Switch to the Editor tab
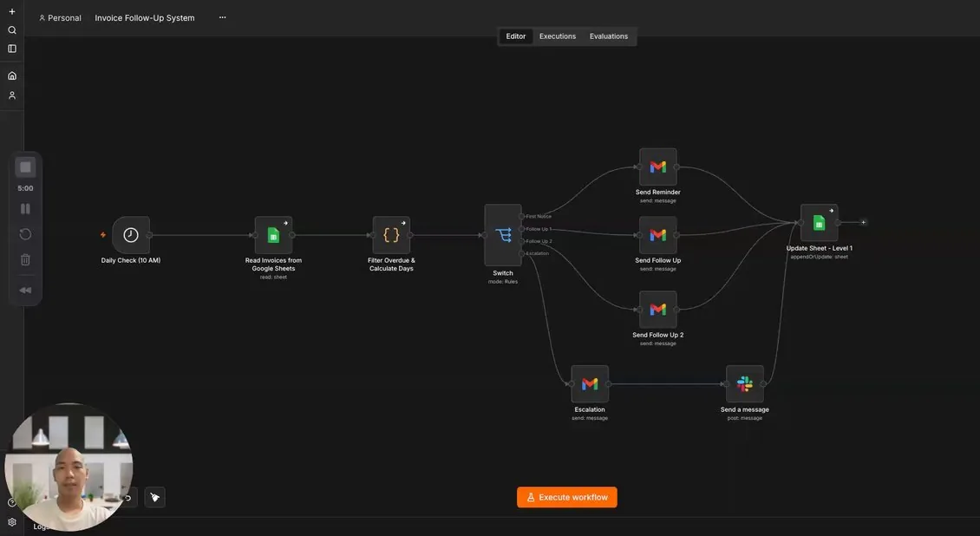This screenshot has height=536, width=980. click(516, 36)
